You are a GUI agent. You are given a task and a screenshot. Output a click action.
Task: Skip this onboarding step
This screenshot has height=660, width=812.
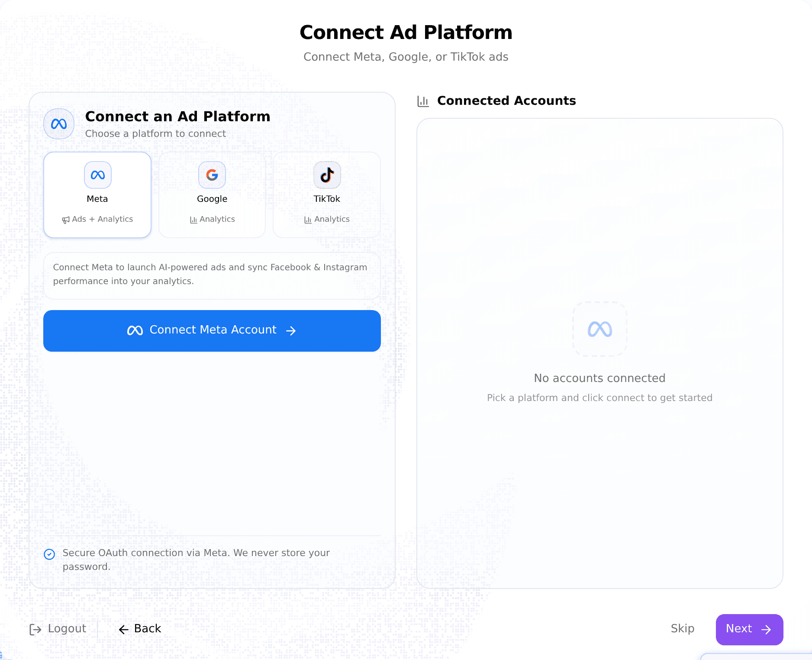click(x=683, y=629)
